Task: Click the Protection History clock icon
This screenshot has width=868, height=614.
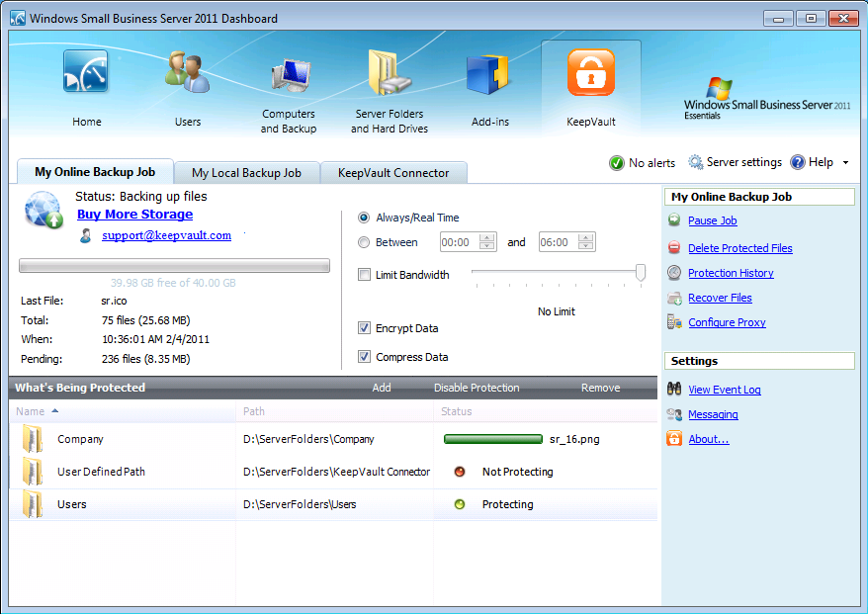Action: click(674, 273)
